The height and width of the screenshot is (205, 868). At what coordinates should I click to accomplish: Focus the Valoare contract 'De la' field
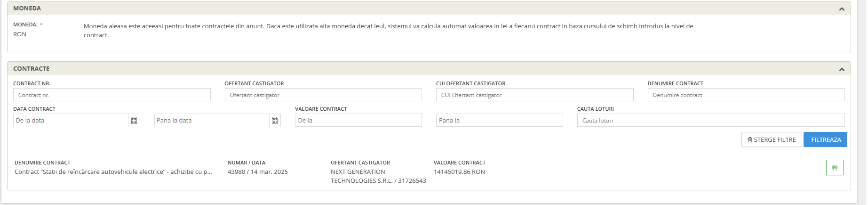click(x=358, y=120)
